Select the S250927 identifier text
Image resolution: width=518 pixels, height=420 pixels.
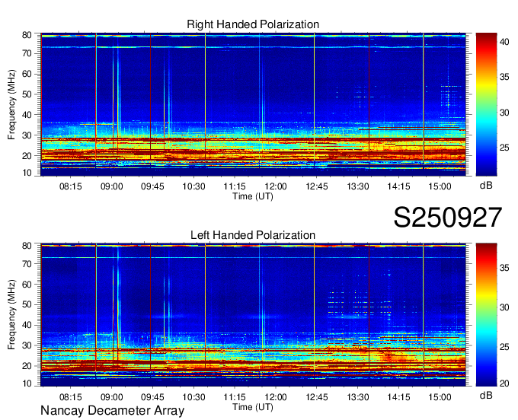tap(447, 218)
